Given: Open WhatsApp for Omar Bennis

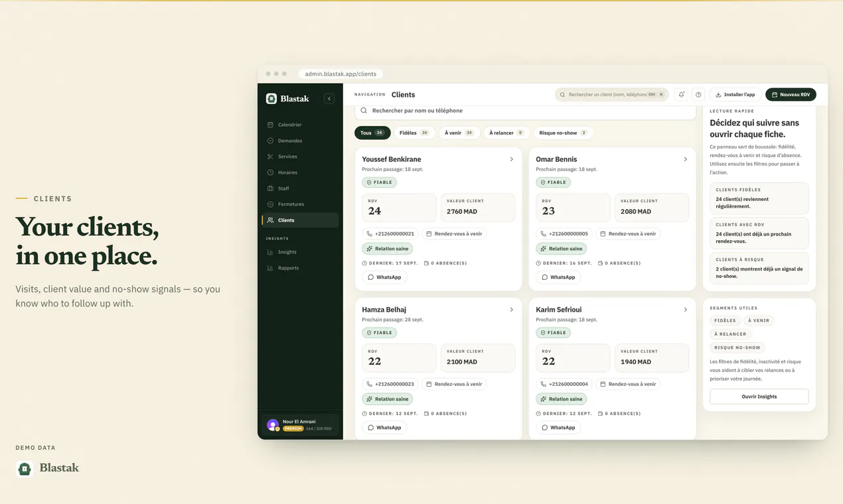Looking at the screenshot, I should click(x=558, y=277).
